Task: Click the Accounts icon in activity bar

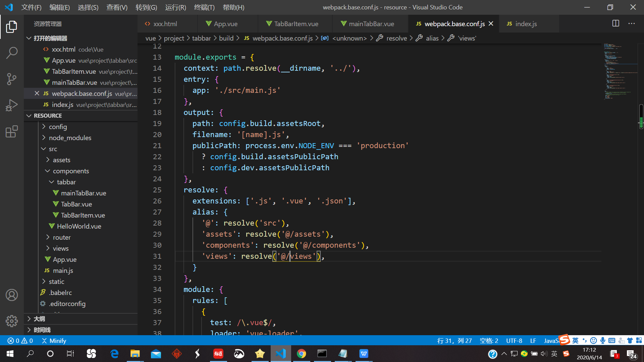Action: click(x=12, y=295)
